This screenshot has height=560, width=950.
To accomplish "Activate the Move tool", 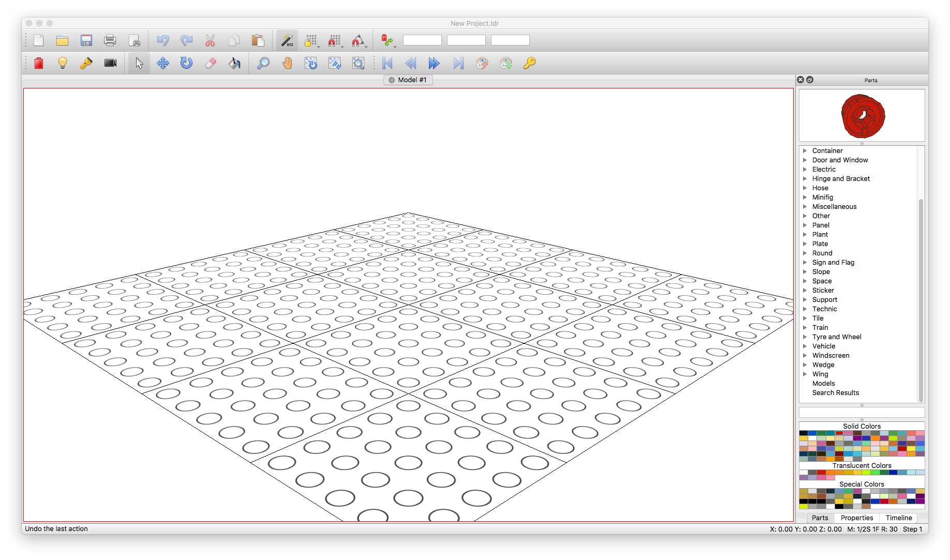I will tap(163, 63).
